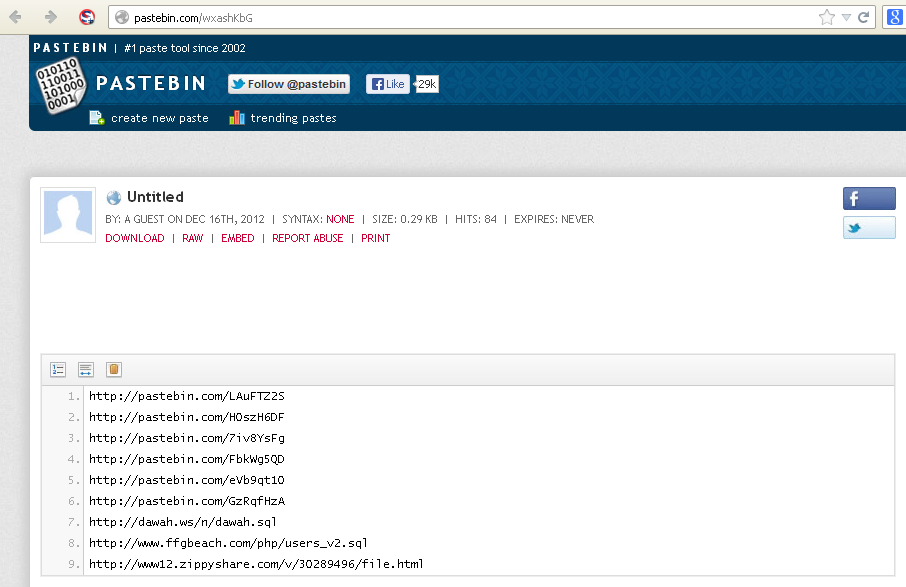
Task: Click the Pastebin binary-paper logo
Action: click(61, 86)
